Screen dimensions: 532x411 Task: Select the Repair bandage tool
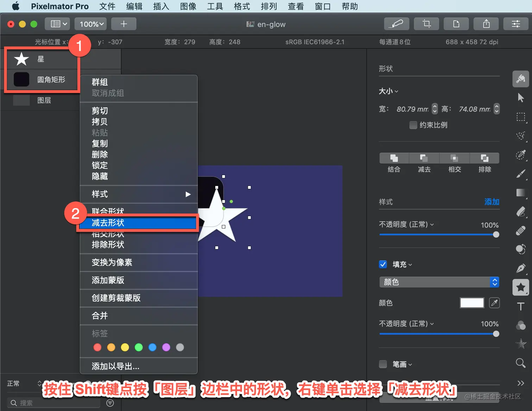521,231
